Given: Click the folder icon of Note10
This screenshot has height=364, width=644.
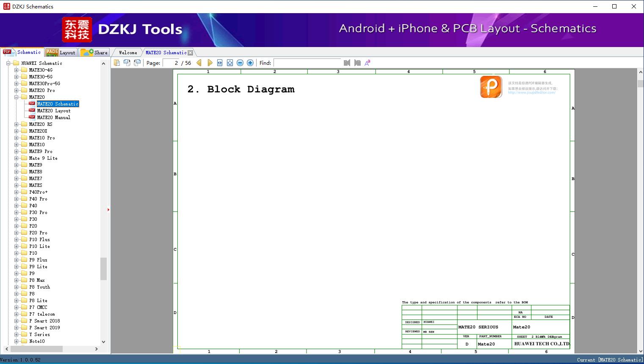Looking at the screenshot, I should click(x=24, y=341).
